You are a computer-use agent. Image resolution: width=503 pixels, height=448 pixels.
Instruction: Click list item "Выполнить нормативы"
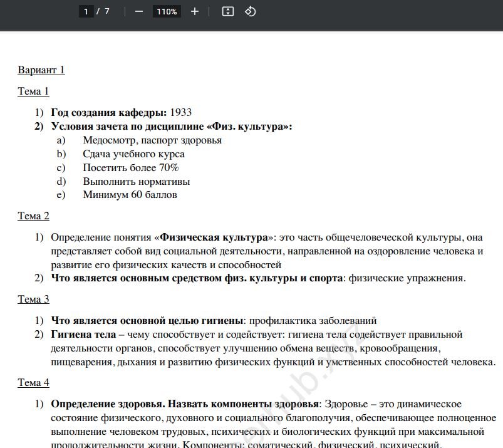pos(136,182)
